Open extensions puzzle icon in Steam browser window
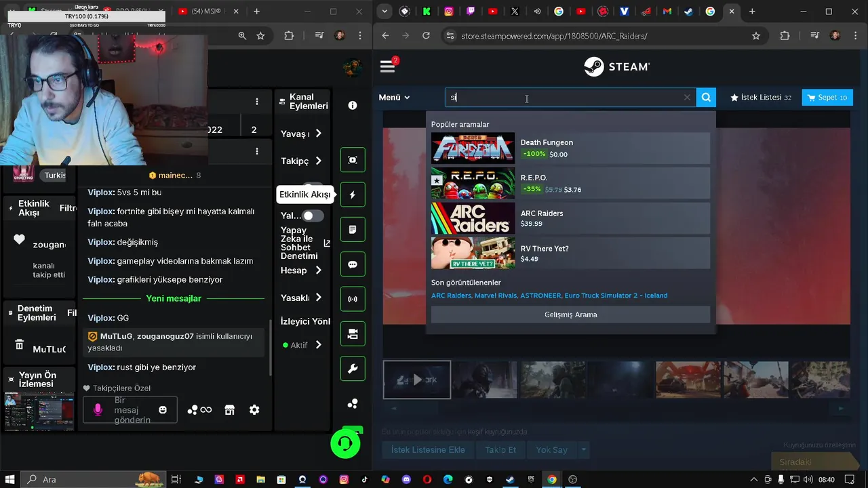The width and height of the screenshot is (868, 488). [x=785, y=36]
